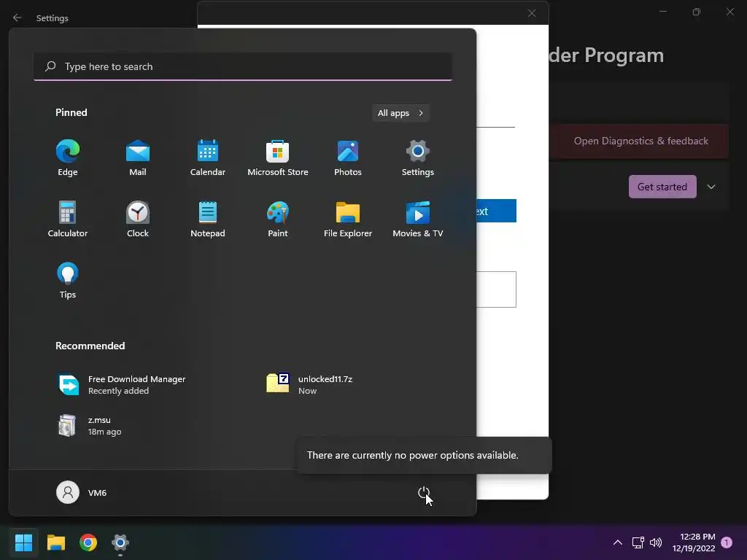747x560 pixels.
Task: Click the Recommended section heading
Action: [90, 346]
